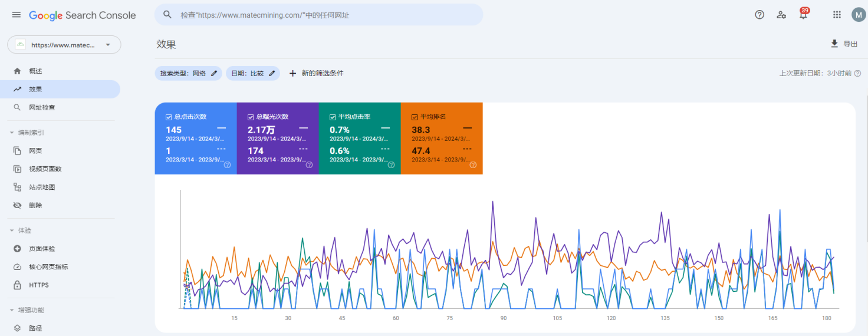
Task: Click the page vertical scrollbar
Action: (x=866, y=168)
